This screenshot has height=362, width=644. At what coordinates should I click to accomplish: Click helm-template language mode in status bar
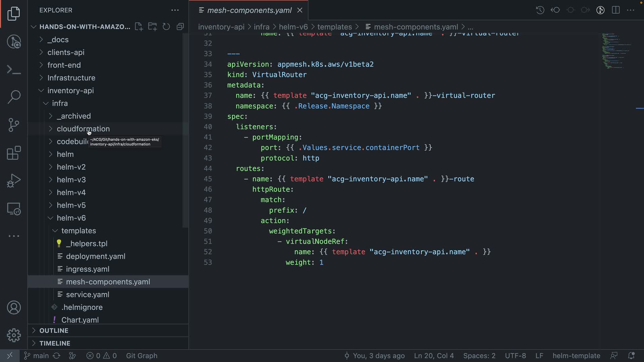point(576,356)
